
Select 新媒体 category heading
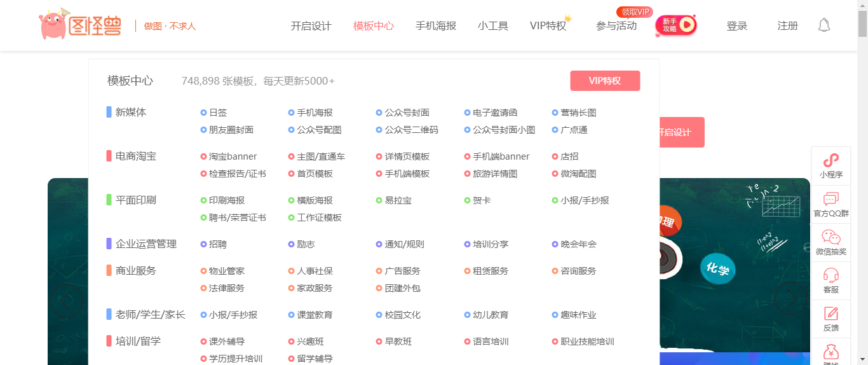131,112
